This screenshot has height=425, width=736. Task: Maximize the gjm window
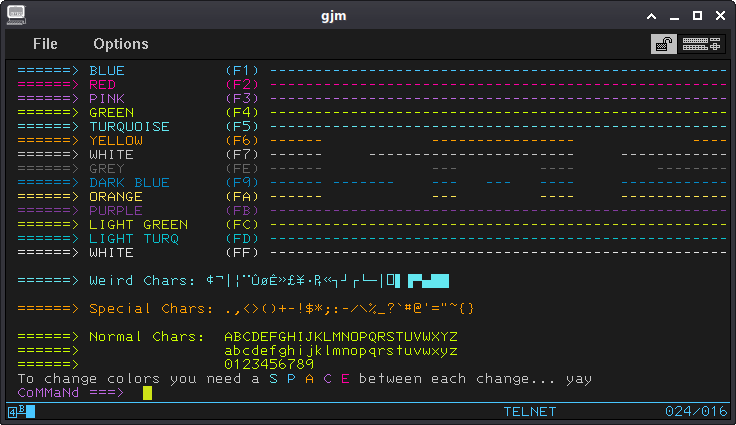coord(698,15)
